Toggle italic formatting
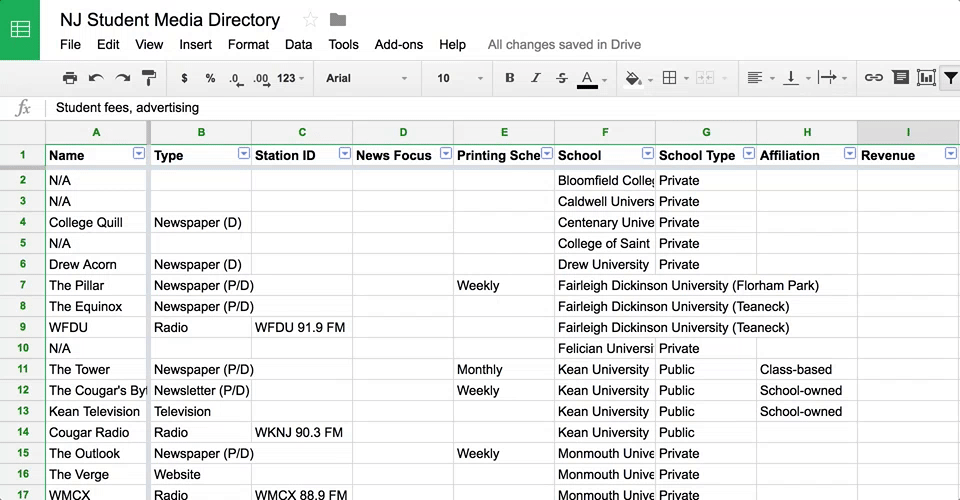Image resolution: width=960 pixels, height=500 pixels. coord(536,78)
